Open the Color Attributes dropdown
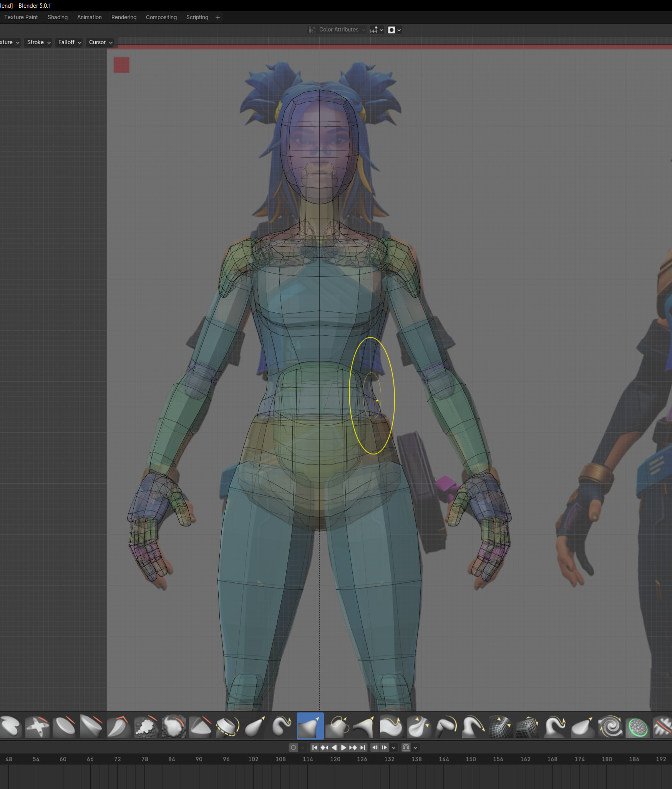 coord(338,30)
